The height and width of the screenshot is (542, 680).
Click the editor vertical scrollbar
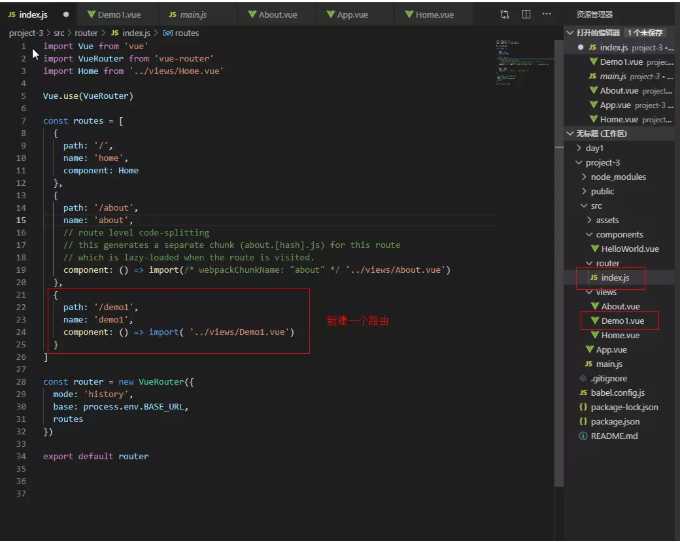(x=559, y=264)
